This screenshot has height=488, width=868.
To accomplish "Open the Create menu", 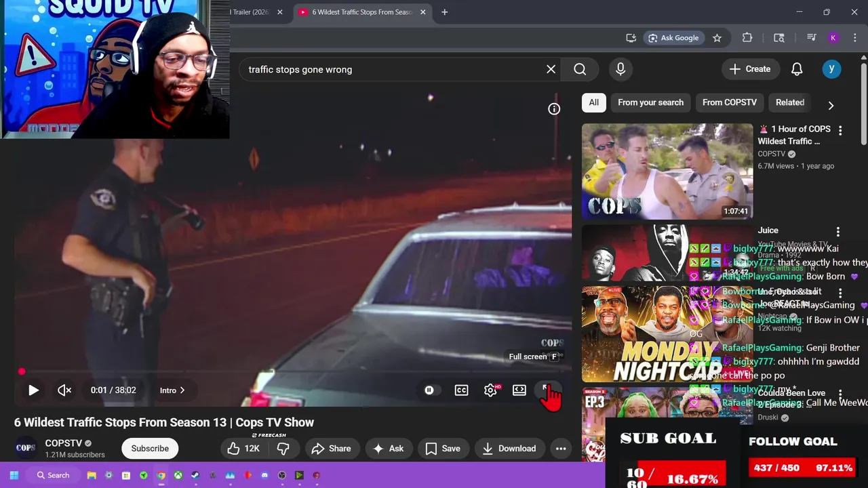I will click(x=750, y=69).
